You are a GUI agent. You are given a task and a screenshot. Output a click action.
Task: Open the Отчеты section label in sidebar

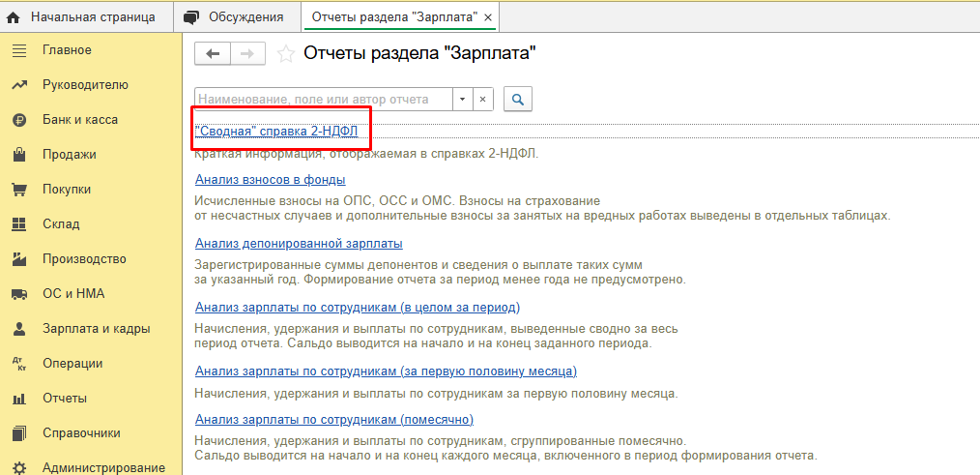click(65, 399)
